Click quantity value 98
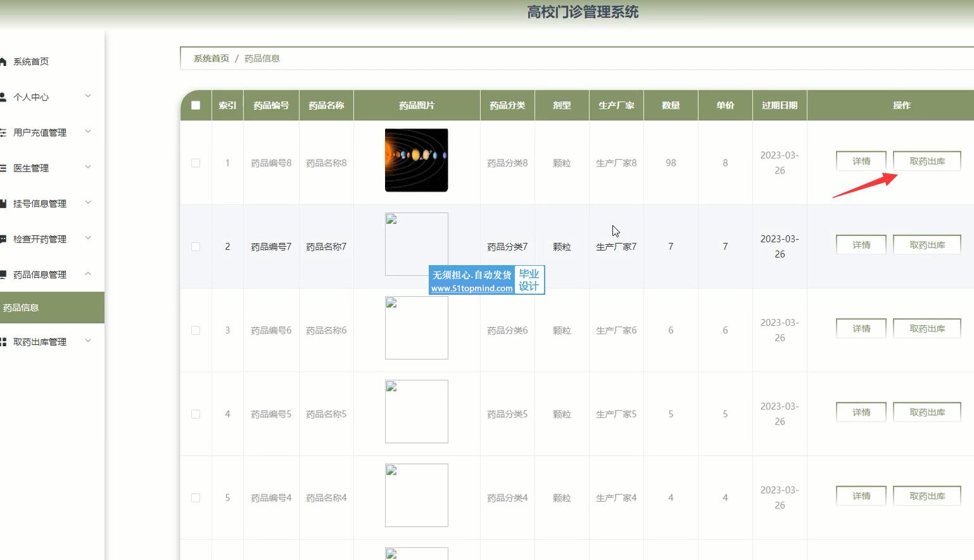The height and width of the screenshot is (560, 974). click(671, 163)
